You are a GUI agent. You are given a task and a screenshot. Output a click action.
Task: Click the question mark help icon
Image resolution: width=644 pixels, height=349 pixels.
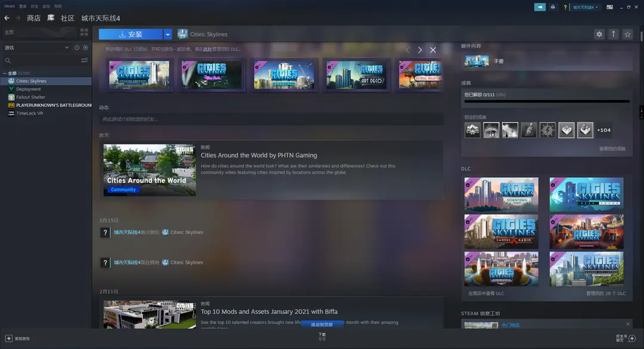[x=565, y=7]
